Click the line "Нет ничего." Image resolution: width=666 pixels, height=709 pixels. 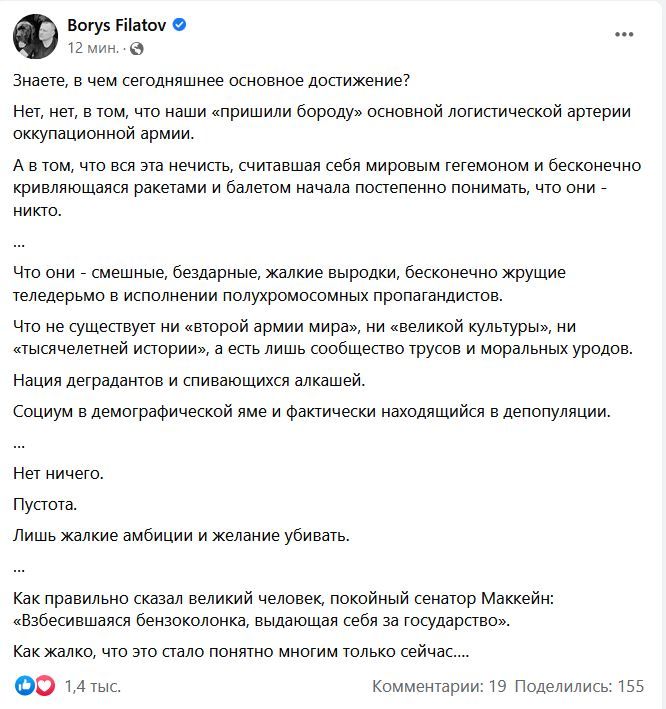[x=59, y=472]
